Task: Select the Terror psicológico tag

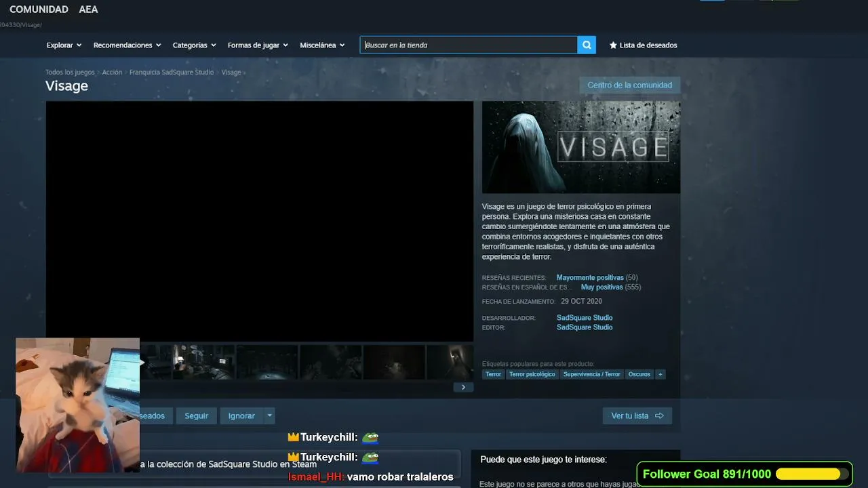Action: pos(532,374)
